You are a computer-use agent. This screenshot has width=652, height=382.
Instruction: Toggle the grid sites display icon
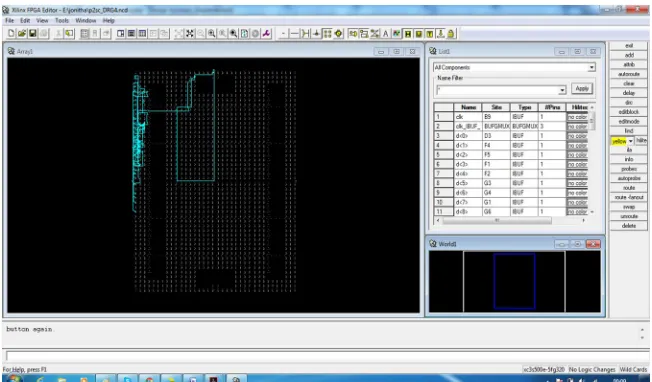(327, 34)
